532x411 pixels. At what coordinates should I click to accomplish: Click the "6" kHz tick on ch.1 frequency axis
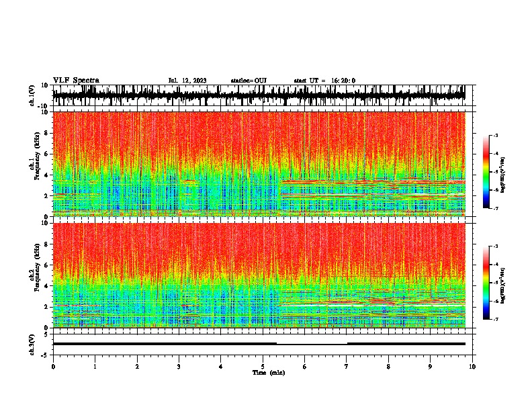[47, 154]
